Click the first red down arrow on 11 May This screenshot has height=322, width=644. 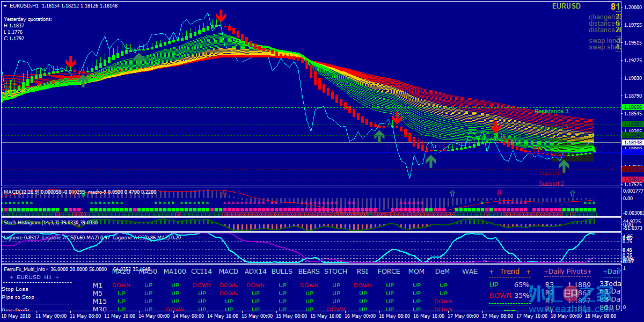click(x=70, y=62)
